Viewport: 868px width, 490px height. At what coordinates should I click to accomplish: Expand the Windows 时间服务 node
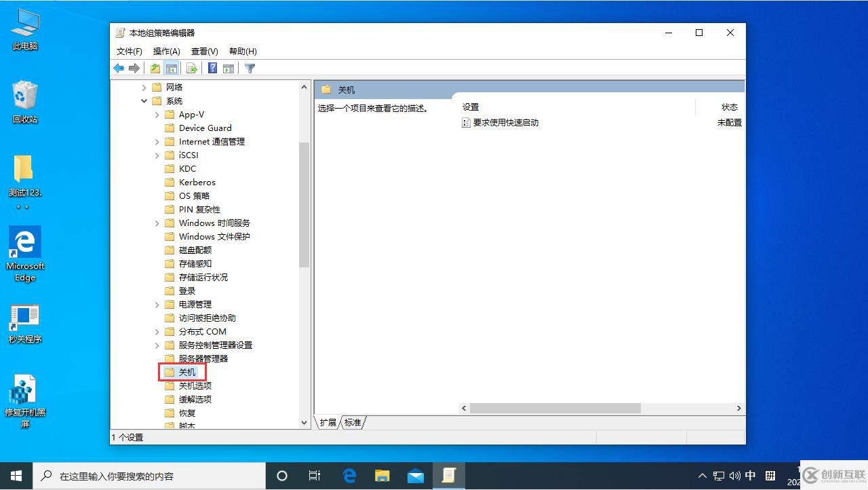(x=157, y=223)
